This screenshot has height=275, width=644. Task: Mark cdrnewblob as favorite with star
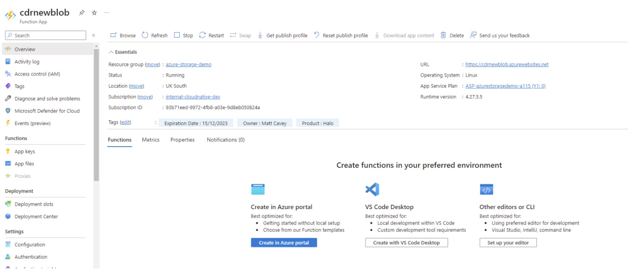tap(94, 13)
